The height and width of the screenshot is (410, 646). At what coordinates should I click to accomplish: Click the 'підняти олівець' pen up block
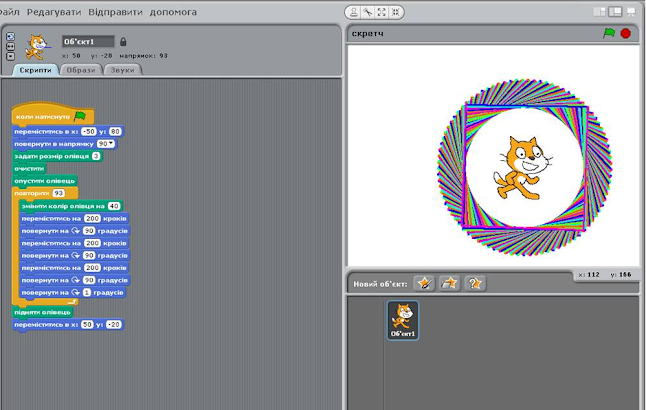42,312
